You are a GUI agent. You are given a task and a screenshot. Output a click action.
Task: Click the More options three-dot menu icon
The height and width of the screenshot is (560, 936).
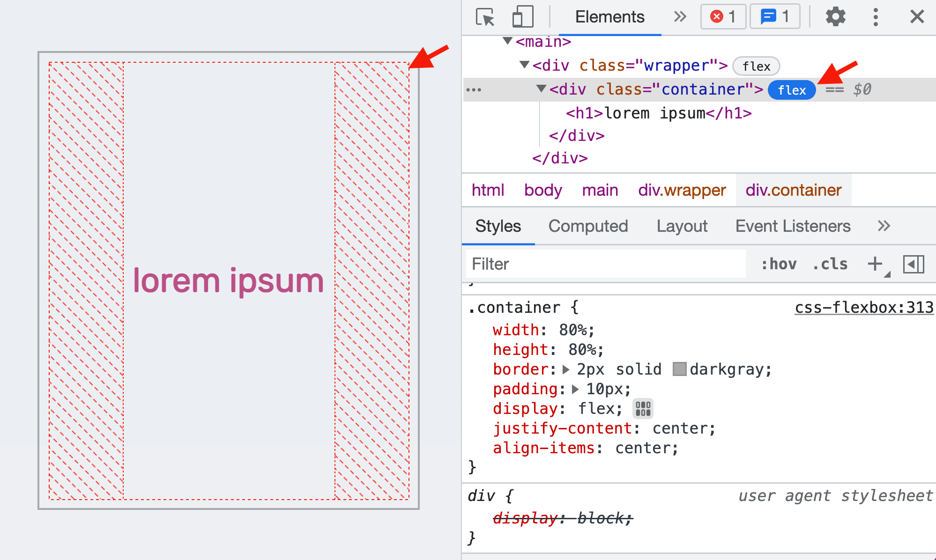tap(875, 17)
